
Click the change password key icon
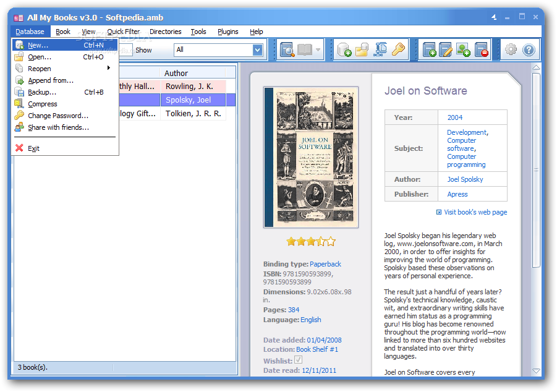click(398, 49)
